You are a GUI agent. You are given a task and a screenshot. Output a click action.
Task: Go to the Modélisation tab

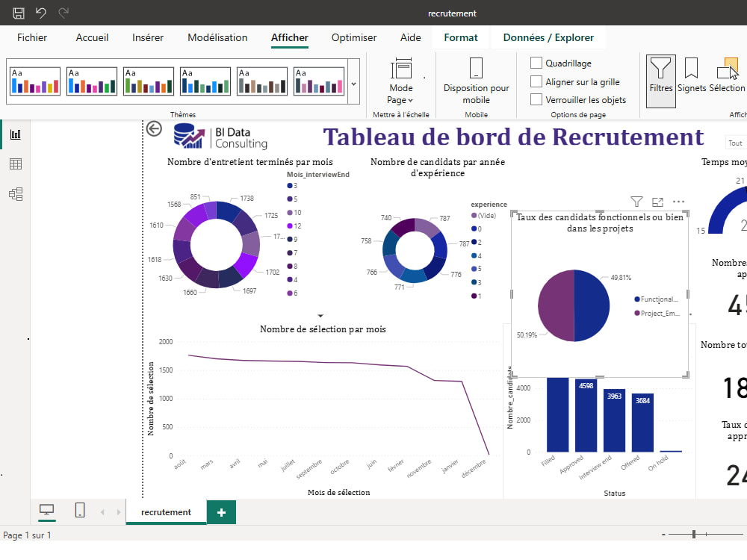(x=217, y=37)
